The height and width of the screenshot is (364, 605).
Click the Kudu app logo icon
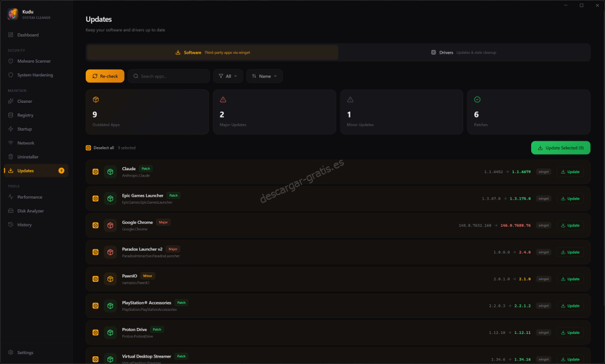tap(12, 14)
